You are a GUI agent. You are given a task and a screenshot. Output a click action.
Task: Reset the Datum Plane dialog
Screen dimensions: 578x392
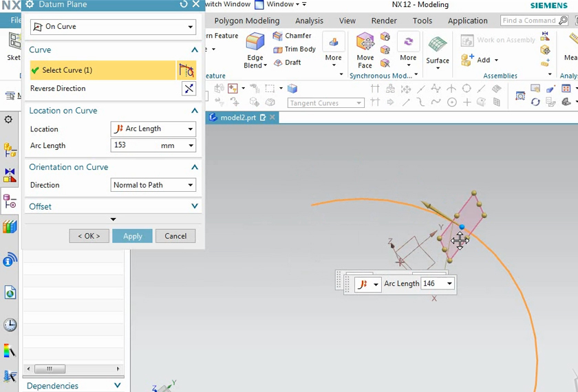point(184,4)
